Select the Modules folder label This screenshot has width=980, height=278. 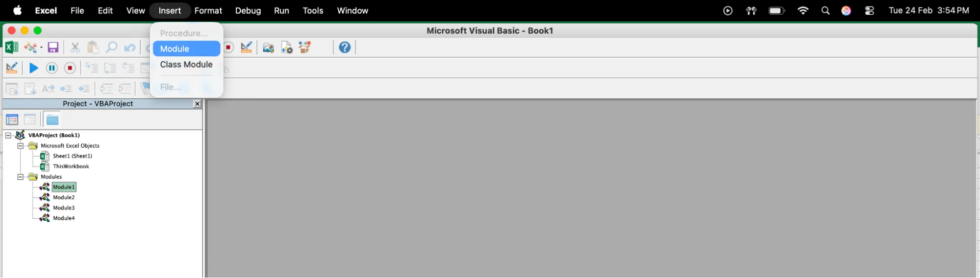click(x=51, y=177)
